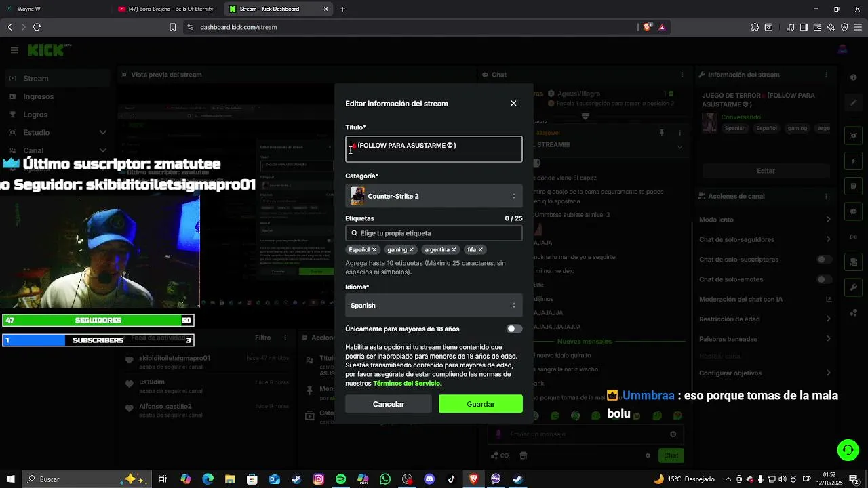868x488 pixels.
Task: Open the Modo lento settings
Action: 766,220
